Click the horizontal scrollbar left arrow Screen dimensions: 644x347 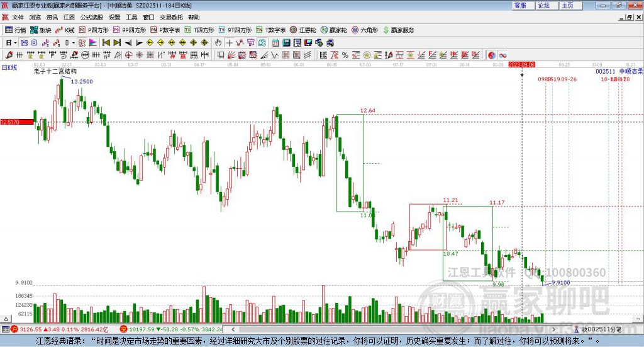click(233, 329)
